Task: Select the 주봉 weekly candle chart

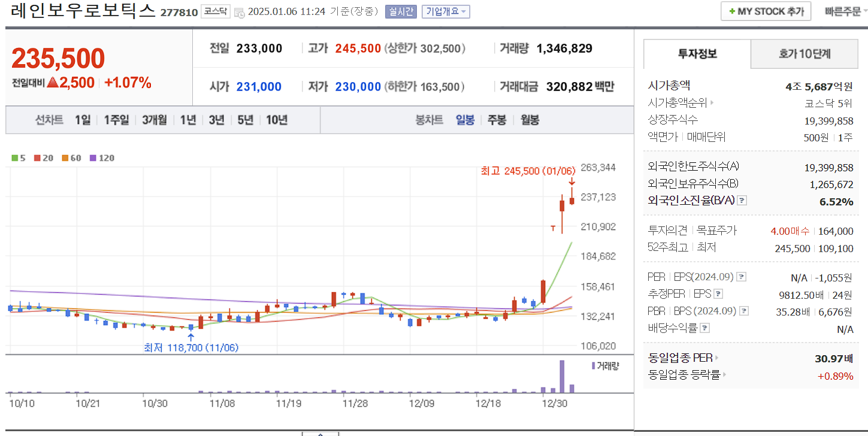Action: click(497, 120)
